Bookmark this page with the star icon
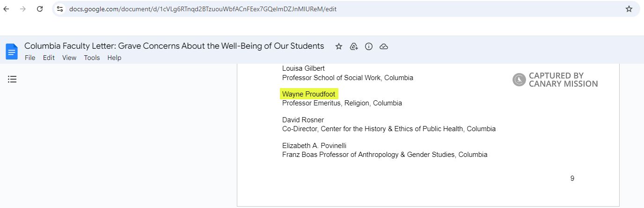The height and width of the screenshot is (208, 644). tap(629, 9)
